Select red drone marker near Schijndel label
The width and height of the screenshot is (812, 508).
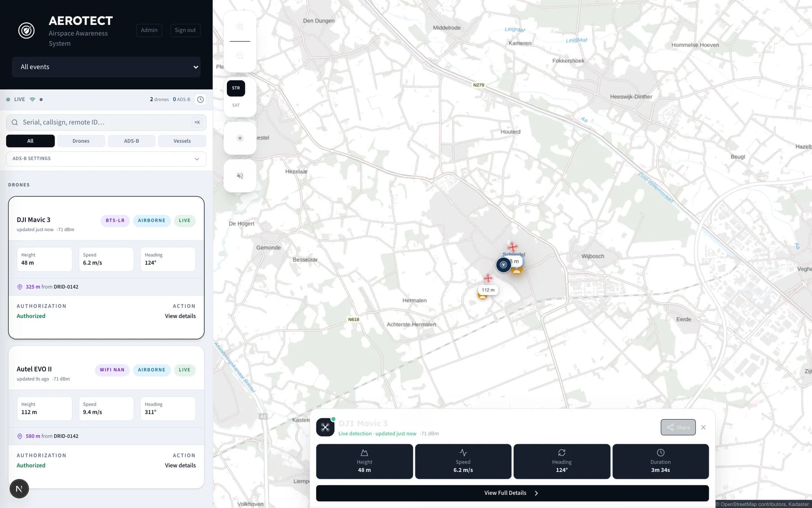click(512, 247)
